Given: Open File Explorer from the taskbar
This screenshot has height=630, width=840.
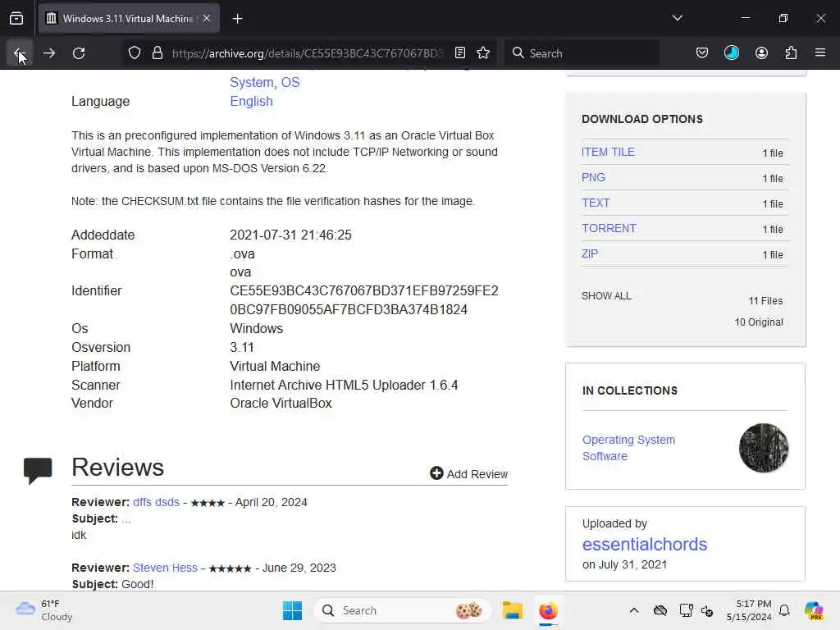Looking at the screenshot, I should 512,610.
